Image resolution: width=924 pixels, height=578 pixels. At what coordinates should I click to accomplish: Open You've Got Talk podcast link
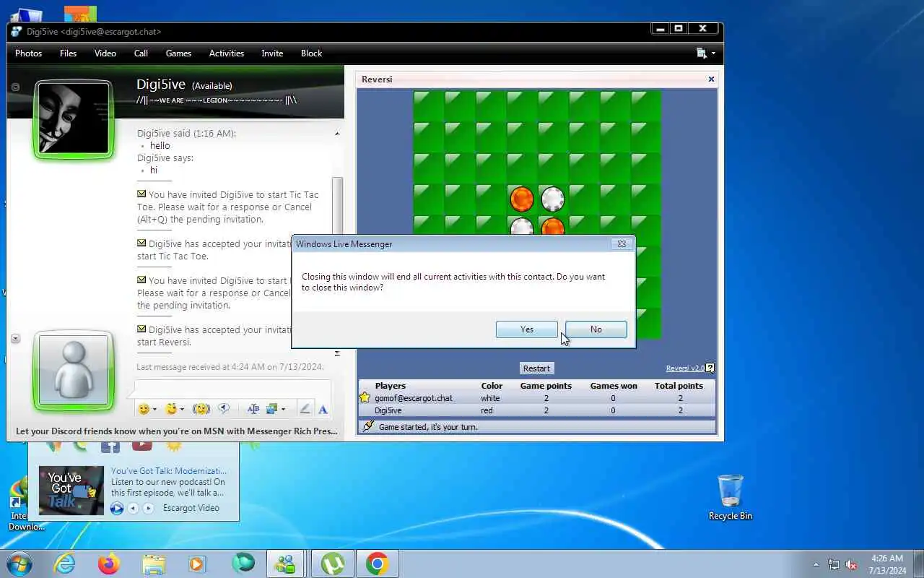pyautogui.click(x=170, y=471)
